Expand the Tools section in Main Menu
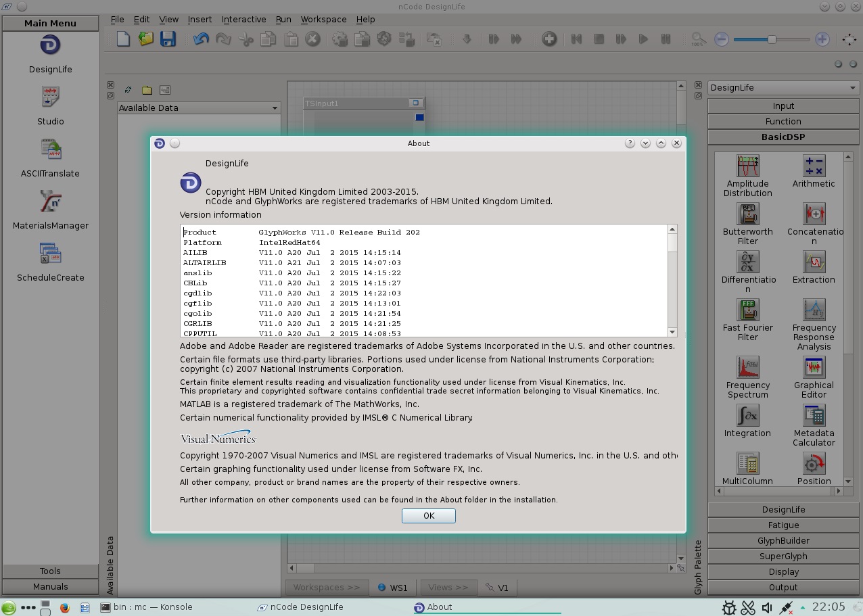The width and height of the screenshot is (863, 616). coord(50,571)
